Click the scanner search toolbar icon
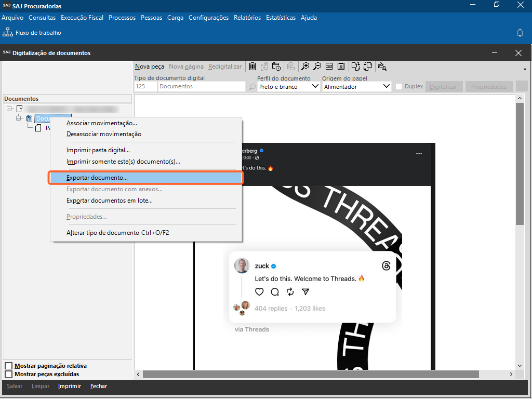The height and width of the screenshot is (399, 532). 382,66
